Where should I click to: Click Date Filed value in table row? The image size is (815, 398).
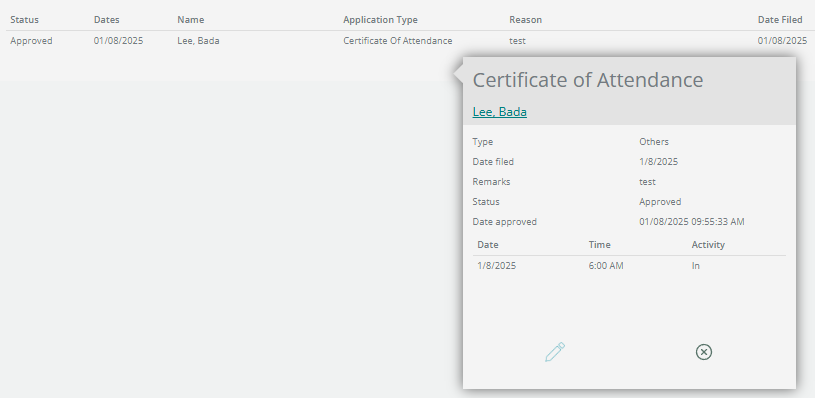pos(782,41)
